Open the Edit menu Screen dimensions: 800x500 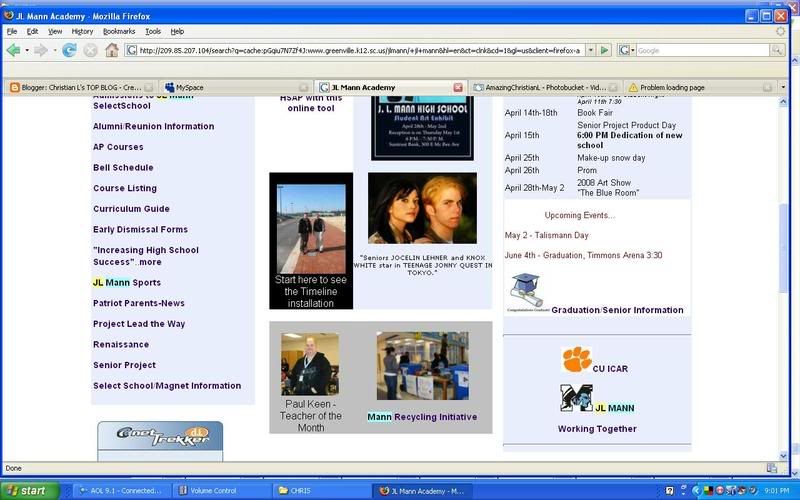(x=33, y=32)
